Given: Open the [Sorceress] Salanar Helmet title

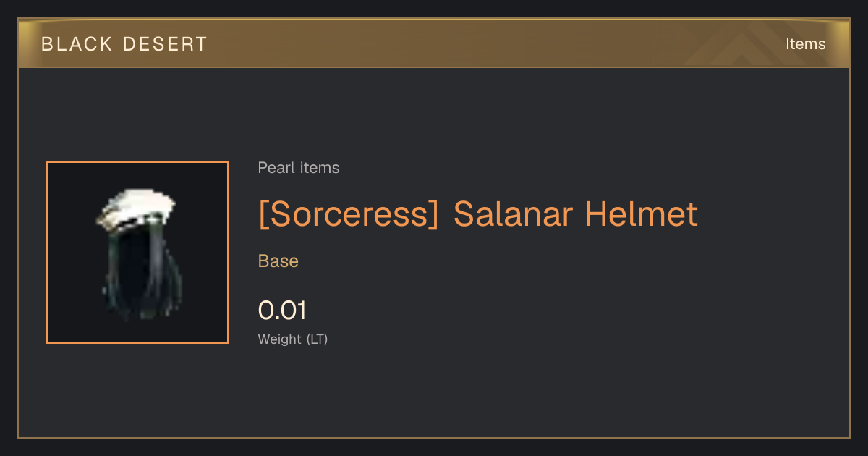Looking at the screenshot, I should point(478,214).
